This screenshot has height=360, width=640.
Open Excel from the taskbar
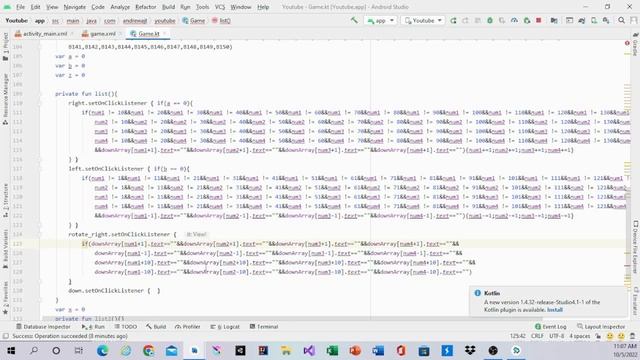(x=332, y=351)
